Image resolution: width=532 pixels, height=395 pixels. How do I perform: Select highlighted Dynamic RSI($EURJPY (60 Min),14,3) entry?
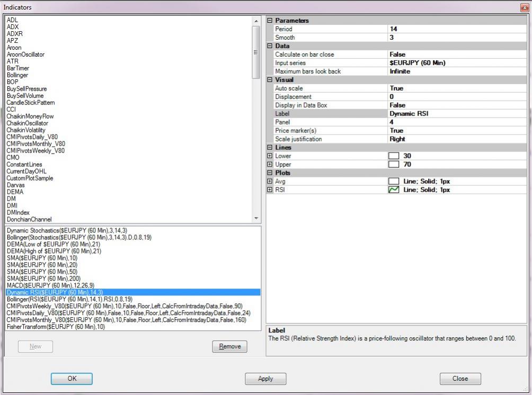(x=133, y=292)
